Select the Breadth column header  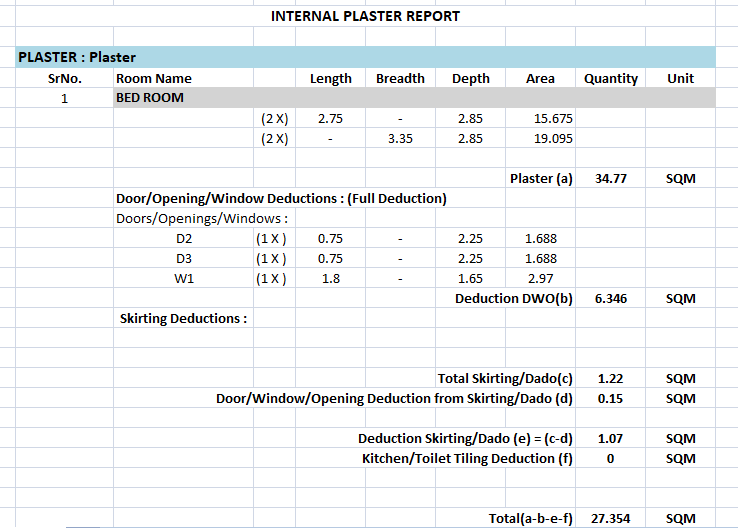pyautogui.click(x=400, y=78)
